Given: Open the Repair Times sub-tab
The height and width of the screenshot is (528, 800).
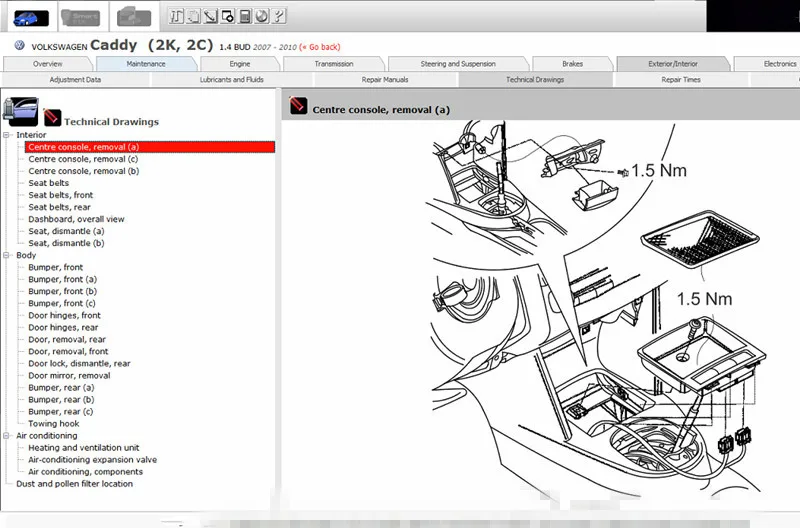Looking at the screenshot, I should (681, 80).
